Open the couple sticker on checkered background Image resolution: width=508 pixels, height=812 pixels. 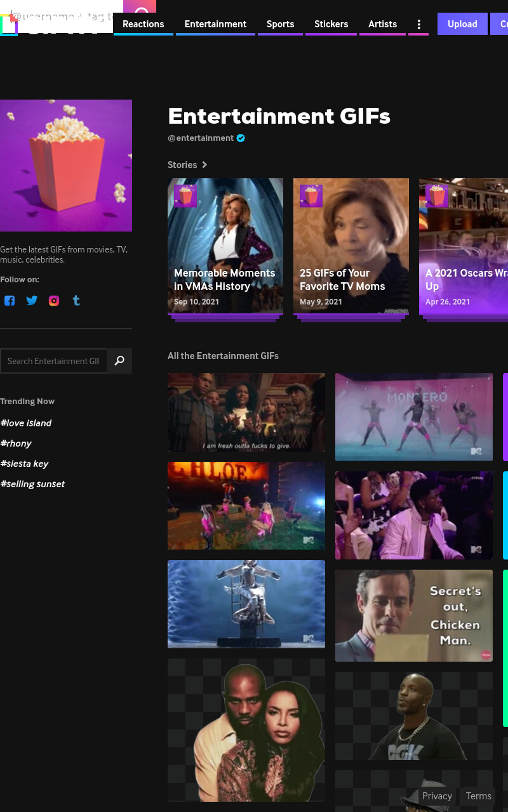coord(246,730)
